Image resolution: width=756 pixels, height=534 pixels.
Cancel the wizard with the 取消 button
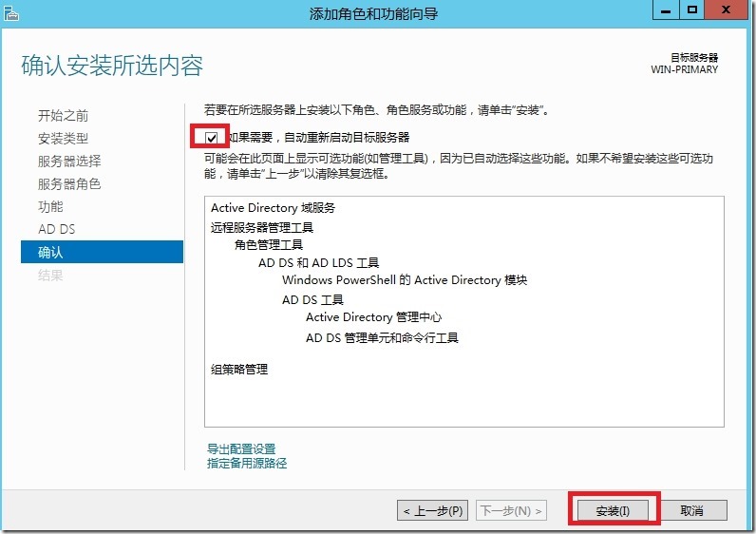pos(692,510)
